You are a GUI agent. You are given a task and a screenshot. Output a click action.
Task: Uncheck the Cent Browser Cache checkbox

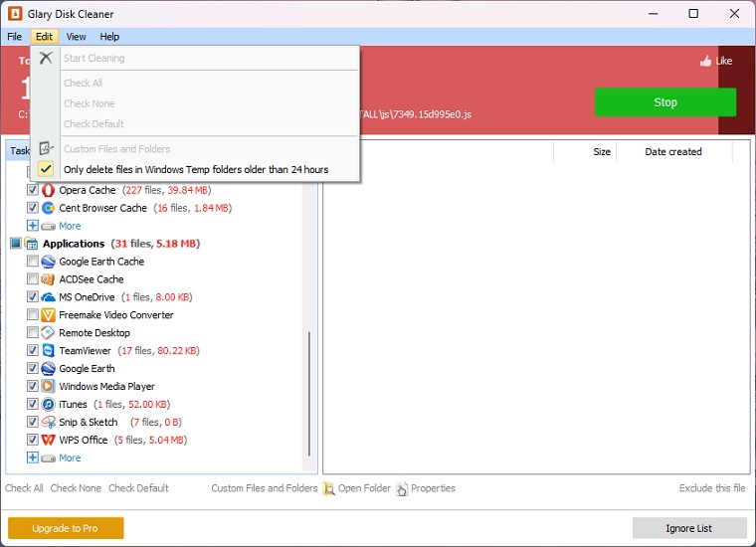coord(32,208)
